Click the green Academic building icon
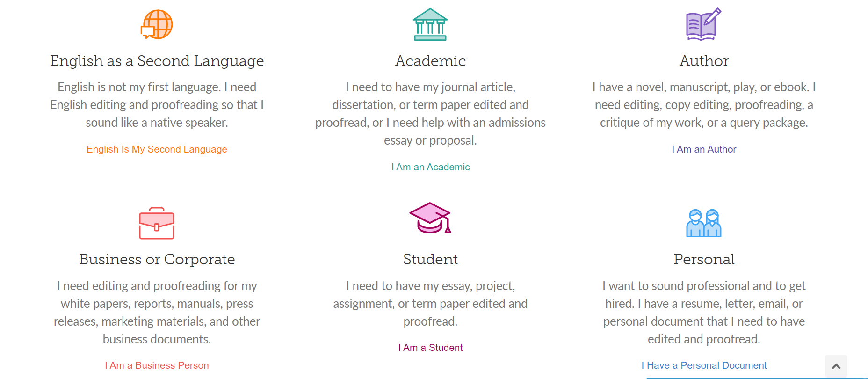 (x=430, y=24)
